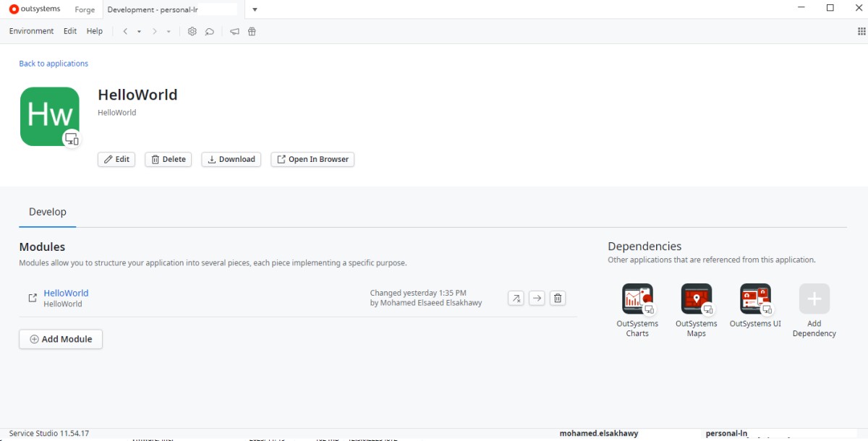Click the right-arrow button on HelloWorld module row

click(537, 298)
